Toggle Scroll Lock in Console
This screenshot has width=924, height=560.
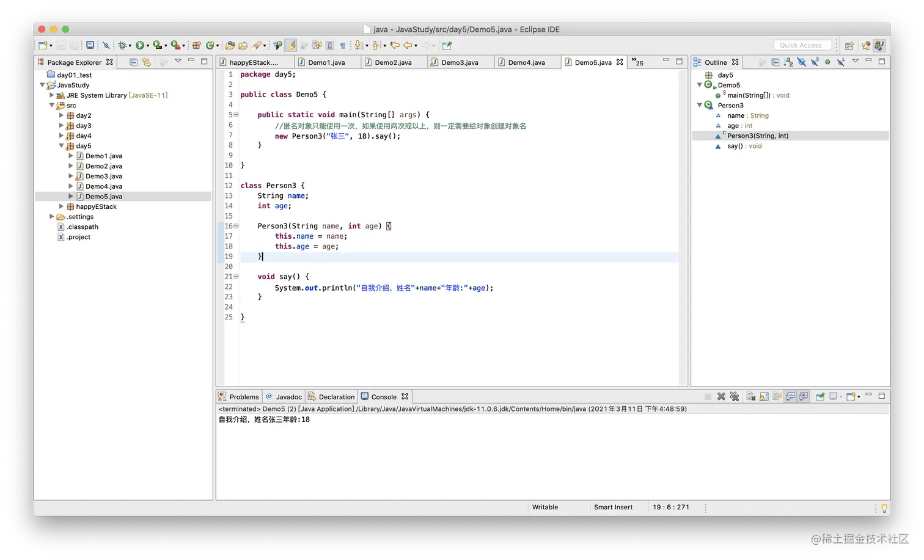pyautogui.click(x=764, y=397)
